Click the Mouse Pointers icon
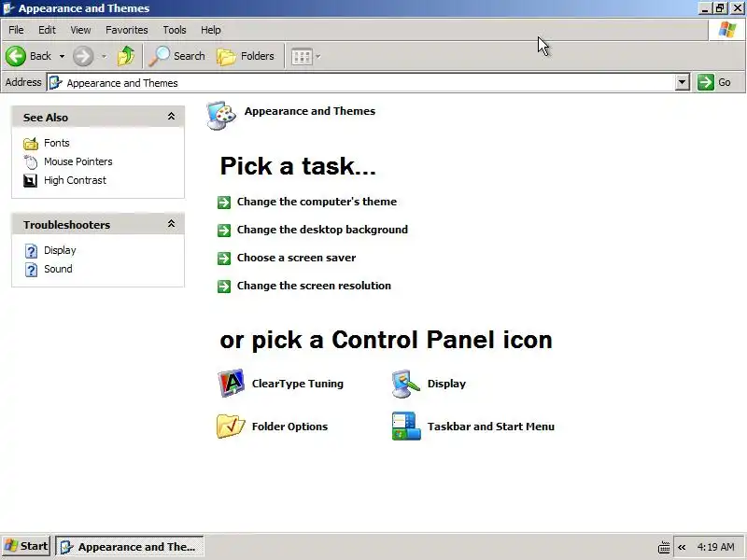 pyautogui.click(x=31, y=161)
